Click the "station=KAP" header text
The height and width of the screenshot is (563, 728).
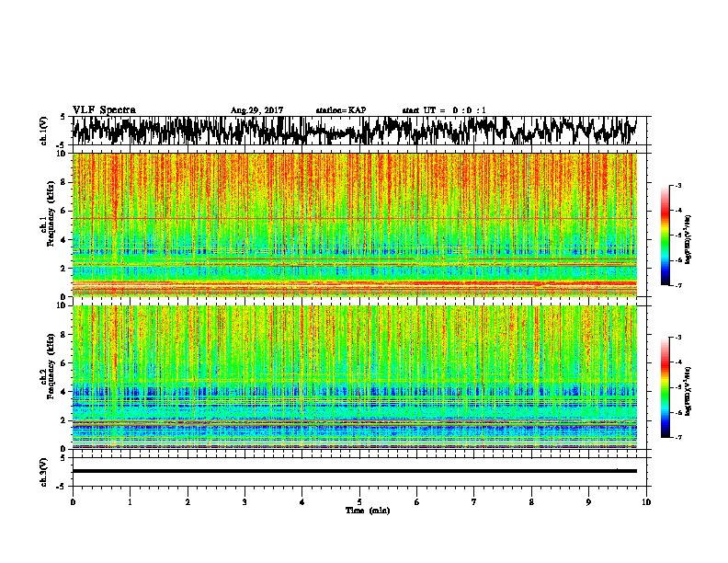341,110
